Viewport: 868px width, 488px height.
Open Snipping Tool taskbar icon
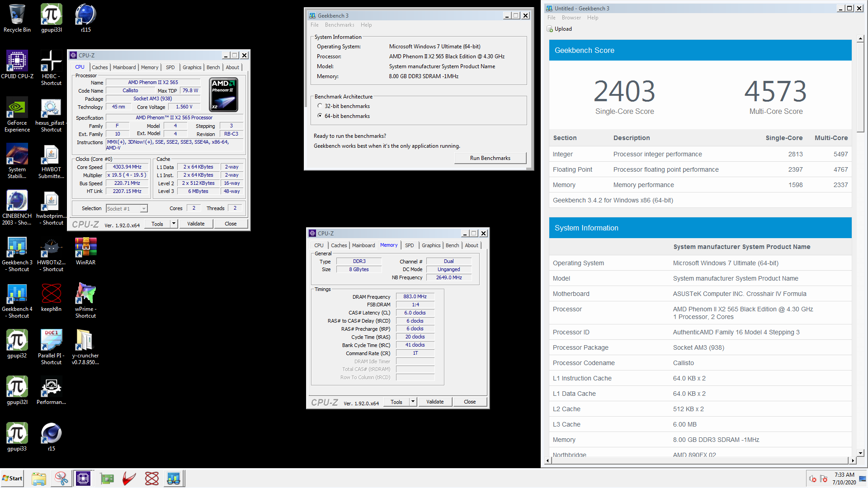click(61, 478)
